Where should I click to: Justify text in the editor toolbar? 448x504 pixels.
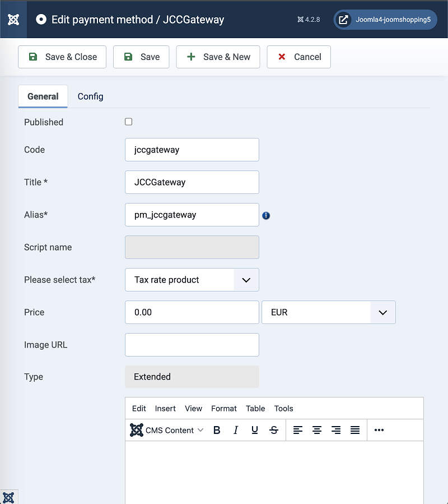355,430
